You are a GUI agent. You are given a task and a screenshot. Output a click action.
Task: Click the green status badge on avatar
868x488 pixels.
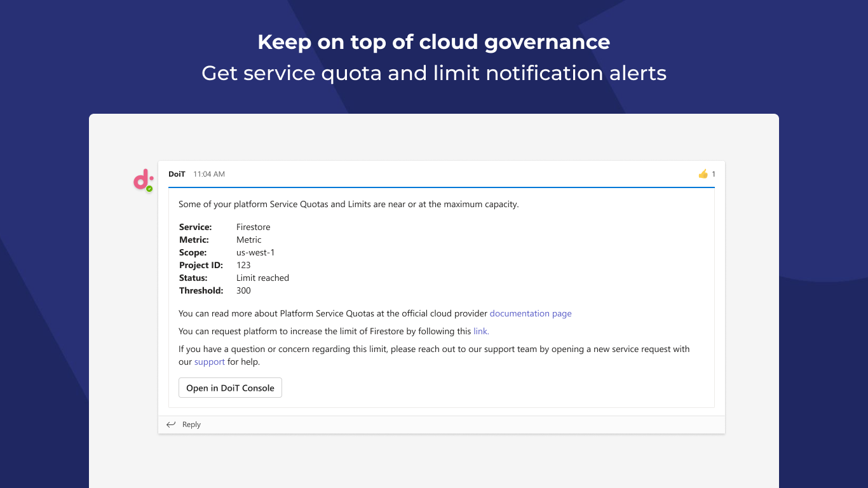coord(149,189)
